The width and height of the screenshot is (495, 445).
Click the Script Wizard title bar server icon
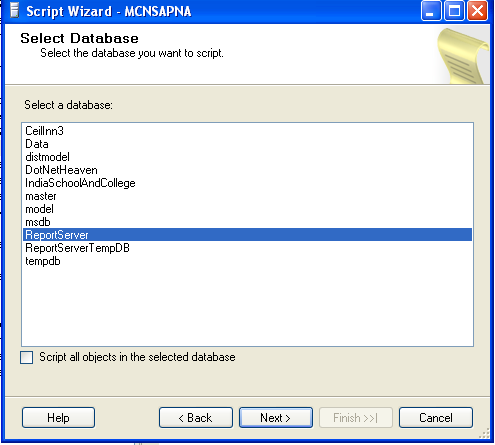click(14, 10)
